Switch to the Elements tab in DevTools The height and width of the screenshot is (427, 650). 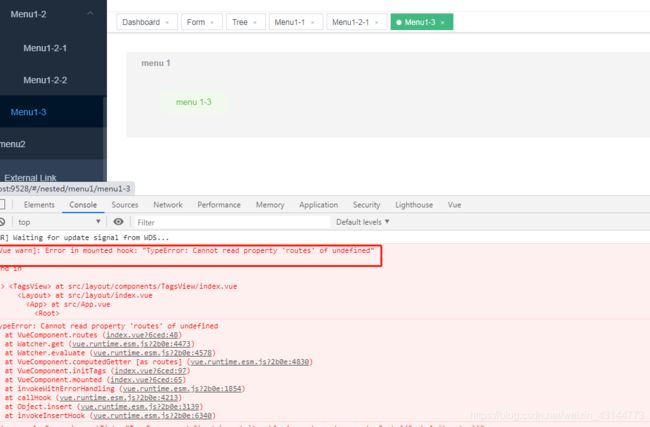click(39, 205)
